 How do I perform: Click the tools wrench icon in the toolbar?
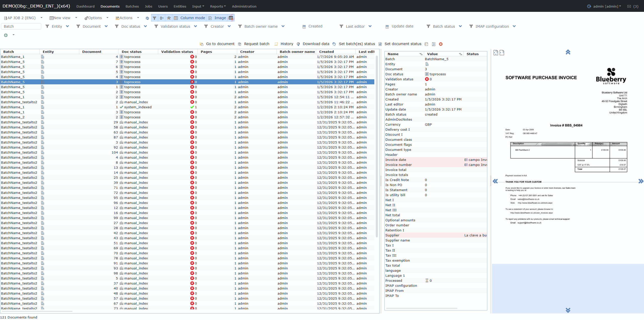click(x=169, y=18)
